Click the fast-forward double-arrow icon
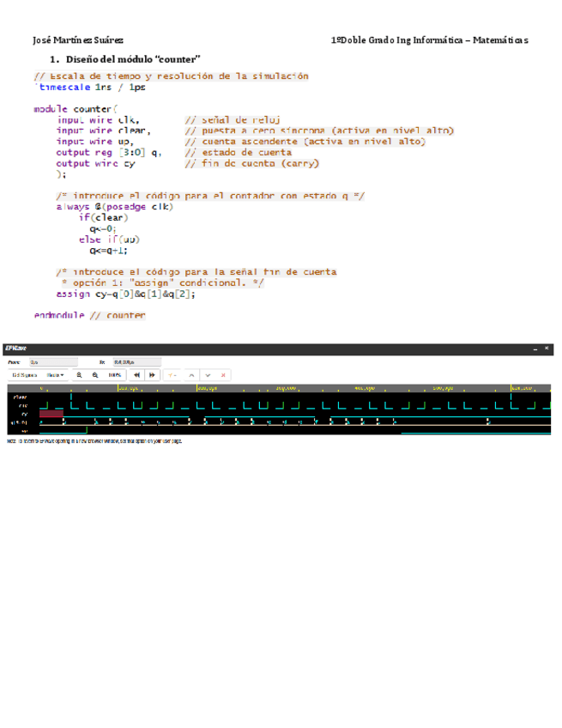562x728 pixels. [x=152, y=375]
